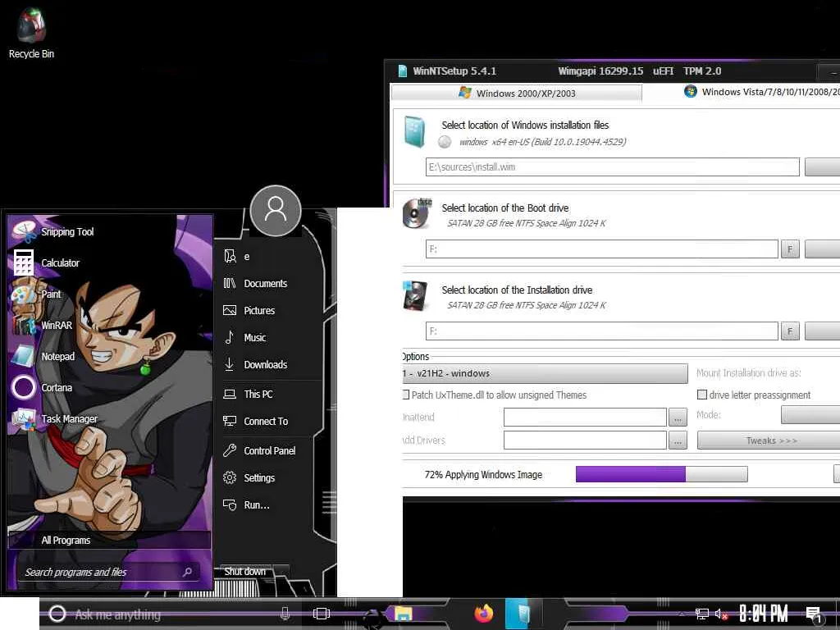Click the start menu search magnifier icon
Screen dimensions: 840x630
click(x=188, y=572)
